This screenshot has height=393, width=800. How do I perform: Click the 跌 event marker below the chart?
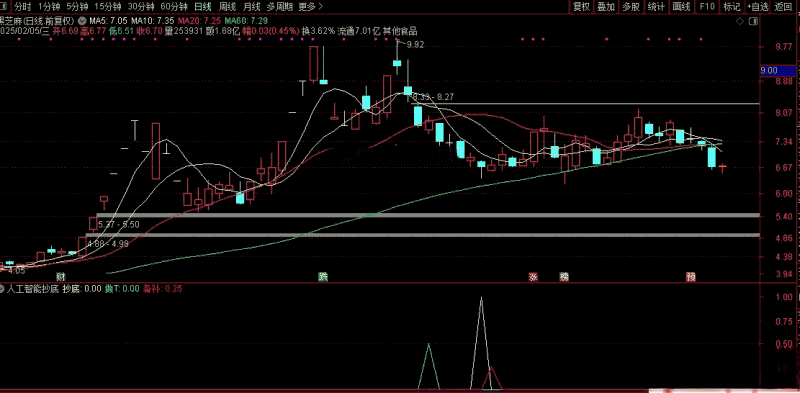(x=323, y=277)
